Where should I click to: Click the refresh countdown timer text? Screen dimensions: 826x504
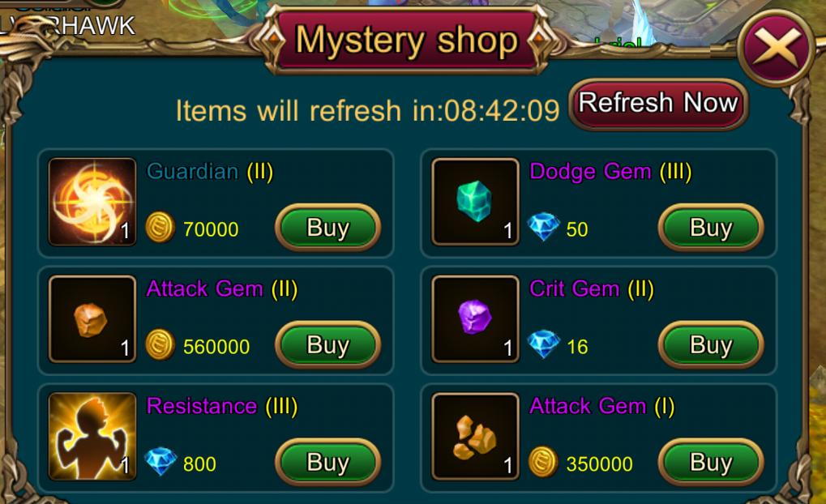coord(367,110)
